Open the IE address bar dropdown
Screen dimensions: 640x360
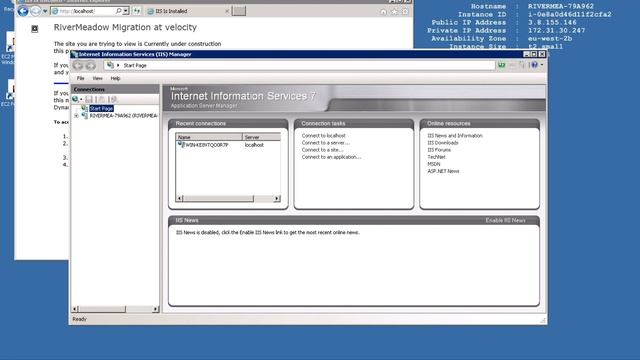tap(126, 11)
